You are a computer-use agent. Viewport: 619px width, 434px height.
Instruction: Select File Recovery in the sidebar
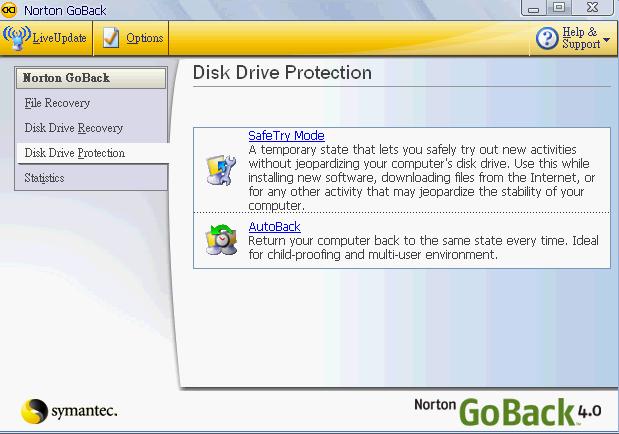[x=57, y=103]
